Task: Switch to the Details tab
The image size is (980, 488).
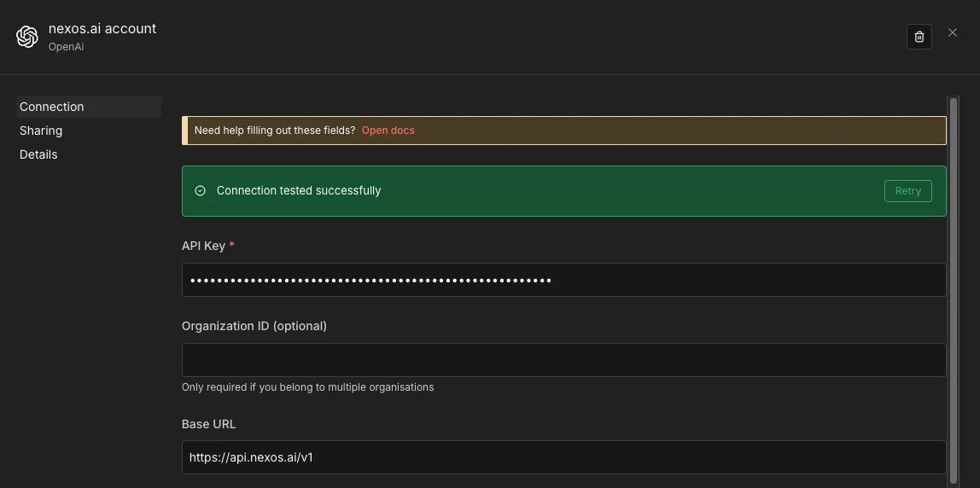Action: 38,154
